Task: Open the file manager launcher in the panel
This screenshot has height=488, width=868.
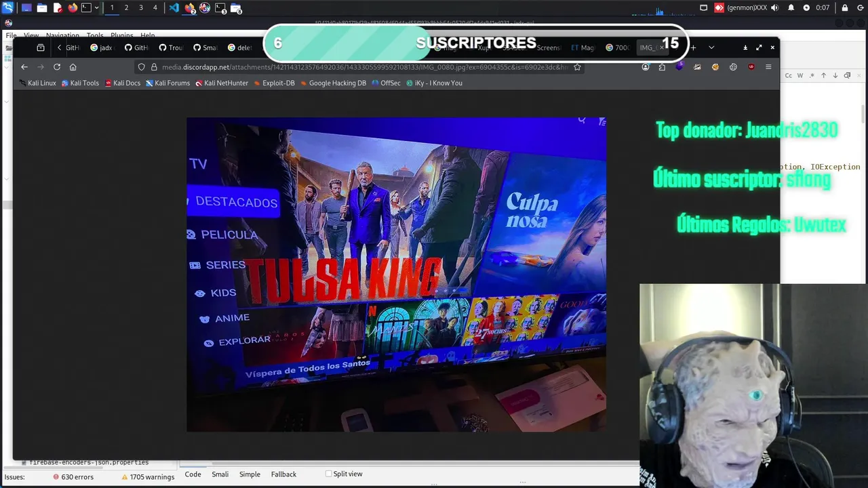Action: coord(42,8)
